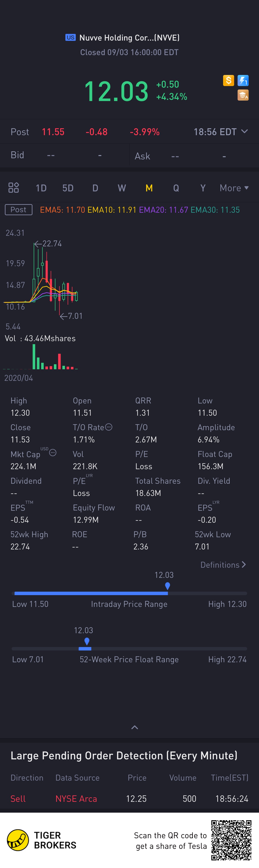Tap the EMA indicator values line

[x=140, y=210]
